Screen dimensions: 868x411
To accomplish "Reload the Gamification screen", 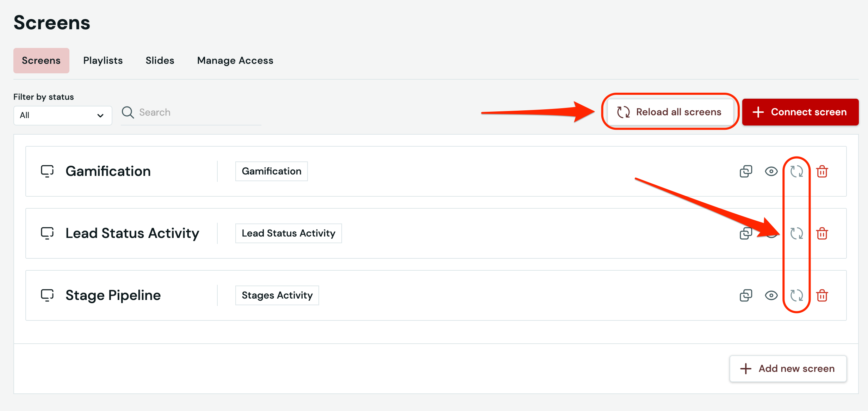I will pyautogui.click(x=796, y=171).
